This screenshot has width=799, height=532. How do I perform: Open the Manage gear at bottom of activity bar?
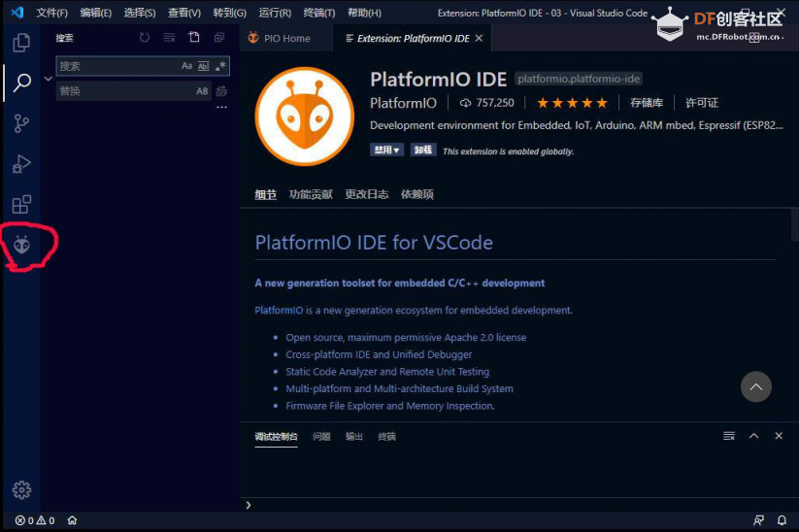21,489
